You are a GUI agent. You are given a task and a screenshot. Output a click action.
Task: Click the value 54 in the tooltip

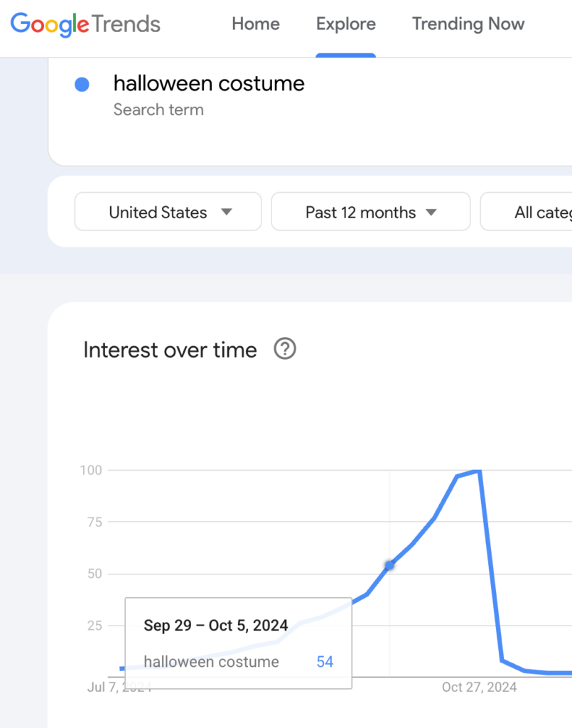click(325, 662)
